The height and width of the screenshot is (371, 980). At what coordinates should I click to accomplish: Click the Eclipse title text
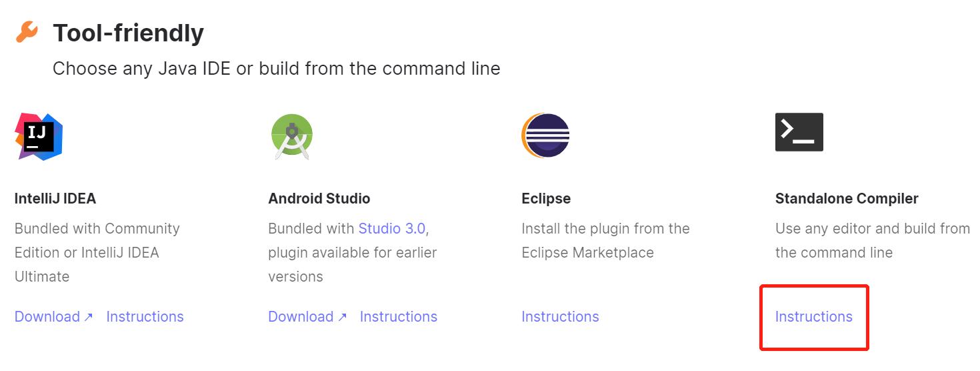[546, 199]
